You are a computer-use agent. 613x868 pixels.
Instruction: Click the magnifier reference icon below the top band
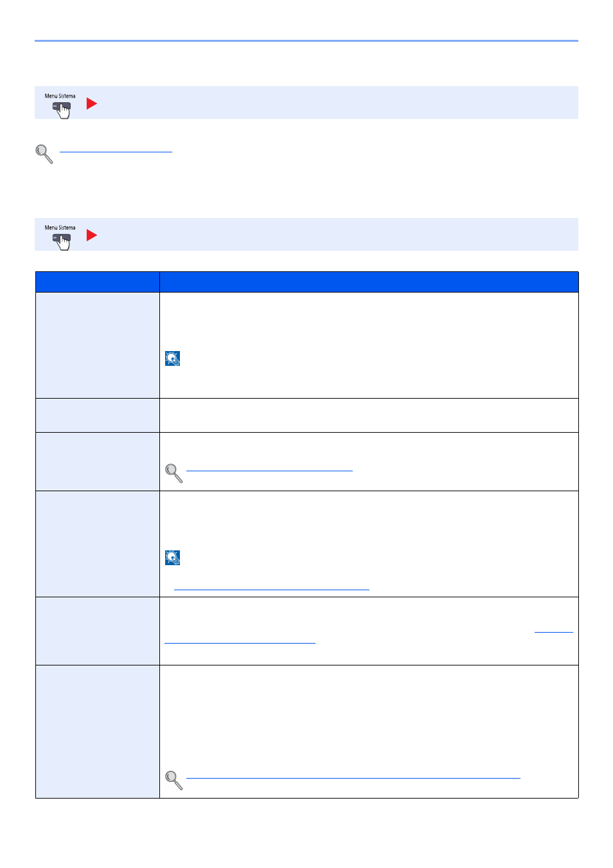click(x=44, y=154)
